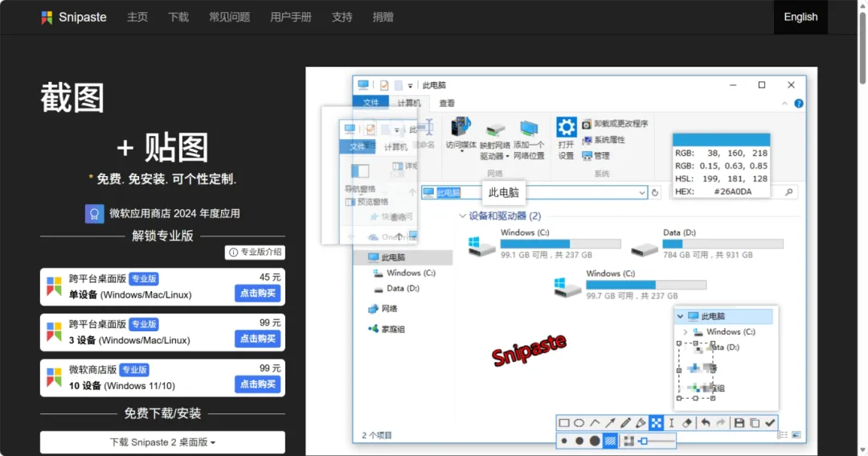Click the Snipaste icon on the 3 设备 card

pos(54,332)
